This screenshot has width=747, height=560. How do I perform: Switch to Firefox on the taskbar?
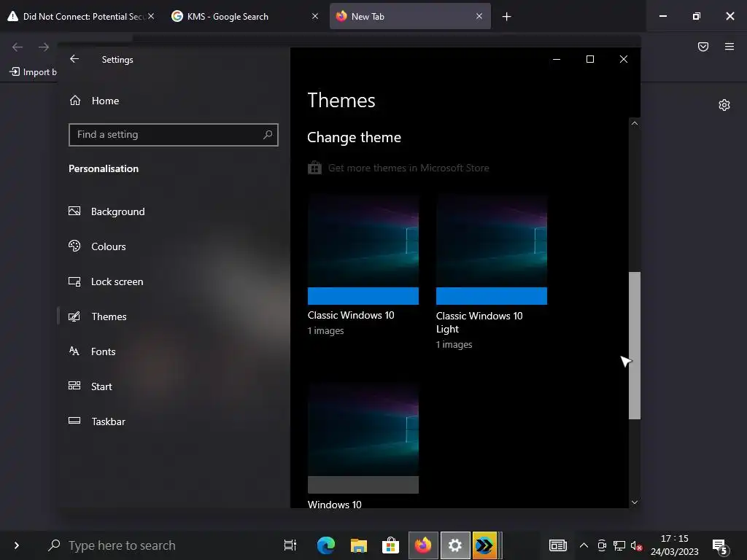click(x=423, y=545)
